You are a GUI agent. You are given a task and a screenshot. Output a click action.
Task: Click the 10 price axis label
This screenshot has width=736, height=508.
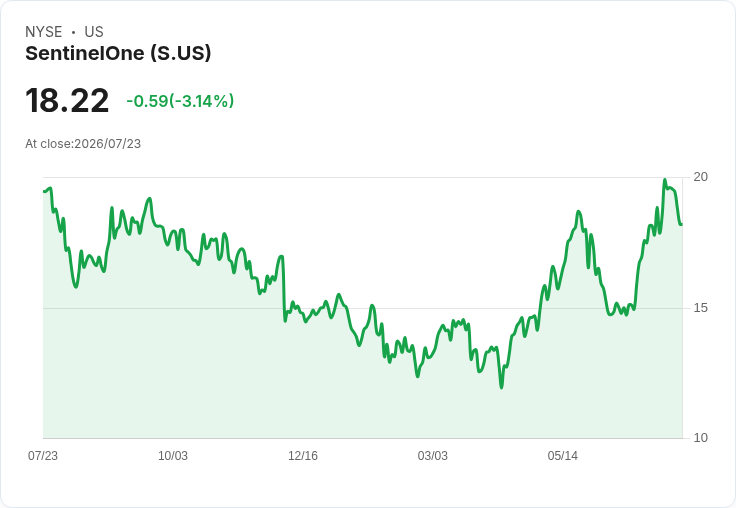click(700, 438)
